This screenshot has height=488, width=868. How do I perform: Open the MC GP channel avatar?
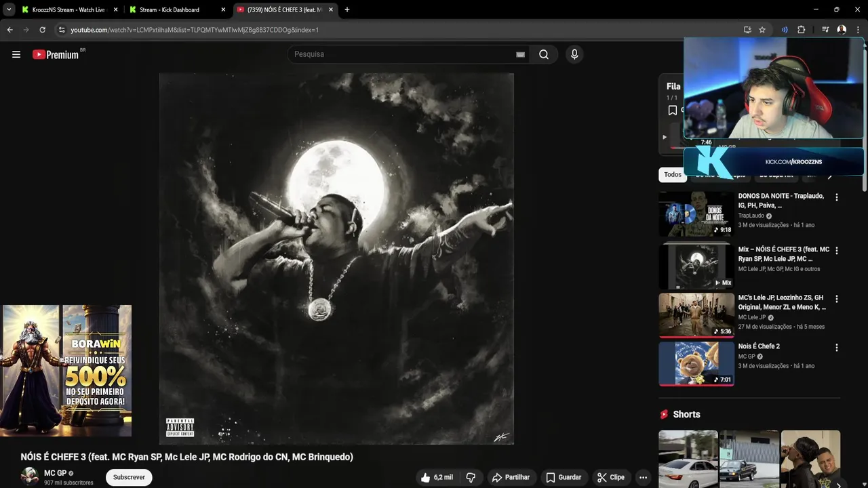(x=30, y=476)
